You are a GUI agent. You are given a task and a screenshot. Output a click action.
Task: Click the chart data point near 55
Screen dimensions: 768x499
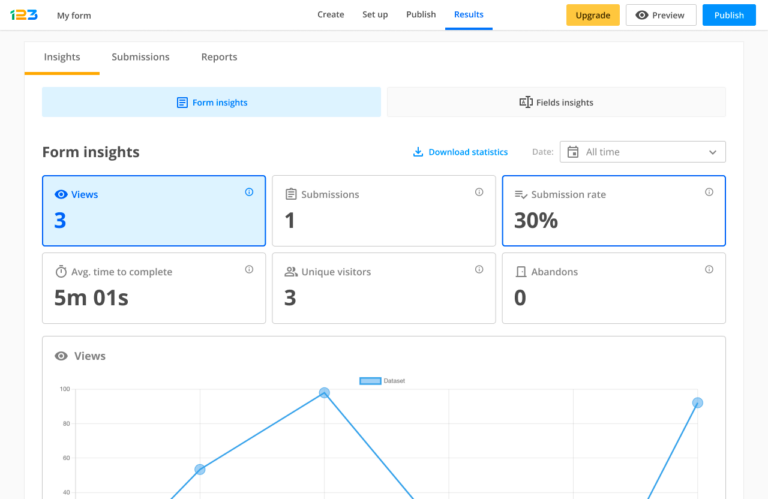click(x=200, y=470)
